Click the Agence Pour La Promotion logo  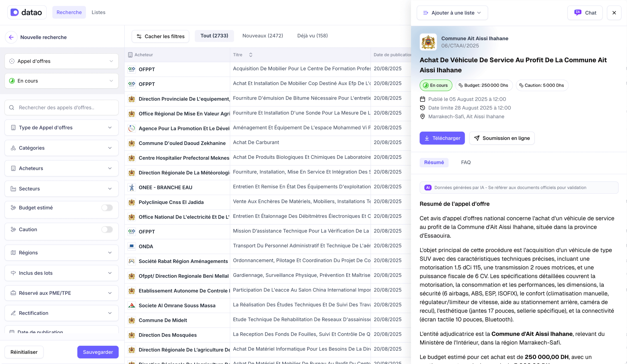(132, 128)
